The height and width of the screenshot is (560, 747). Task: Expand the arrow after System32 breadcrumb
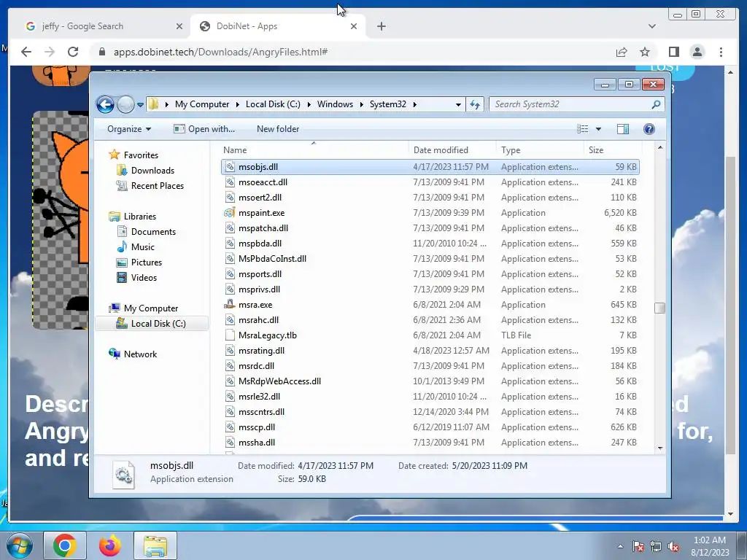point(415,104)
